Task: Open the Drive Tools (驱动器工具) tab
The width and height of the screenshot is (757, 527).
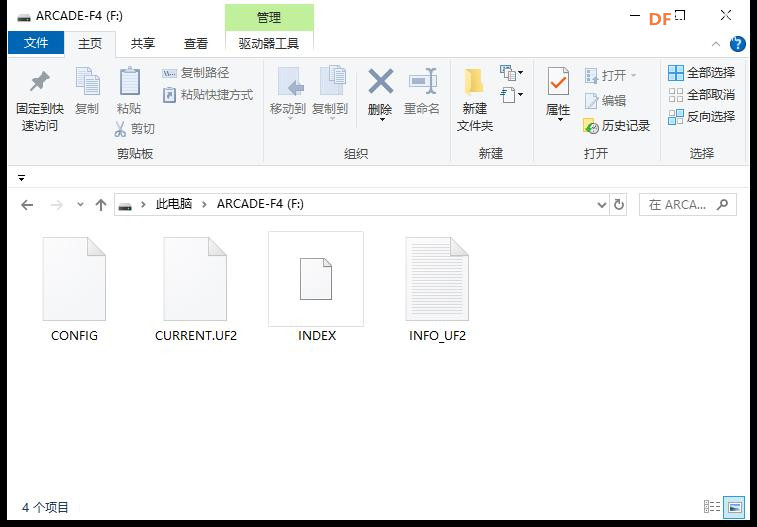Action: click(269, 43)
